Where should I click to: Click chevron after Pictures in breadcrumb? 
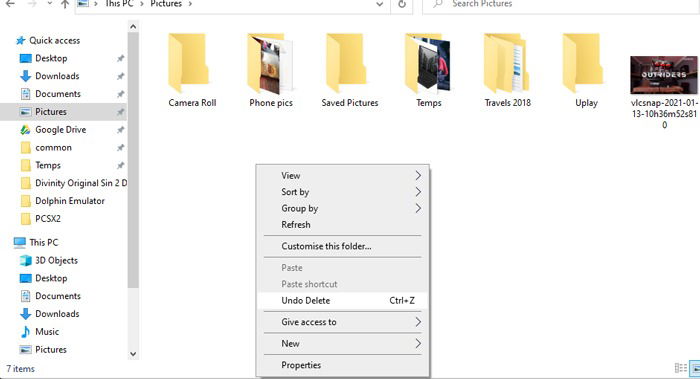(190, 4)
